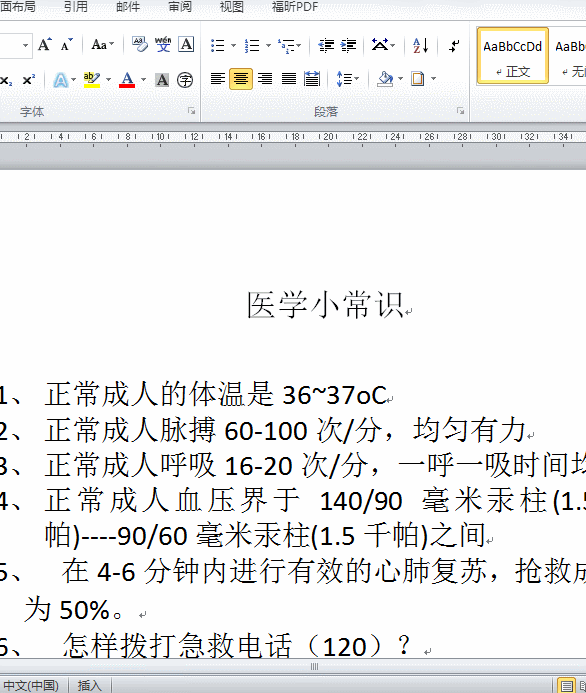Click the 中文(中国) language indicator
The height and width of the screenshot is (693, 586).
tap(31, 685)
